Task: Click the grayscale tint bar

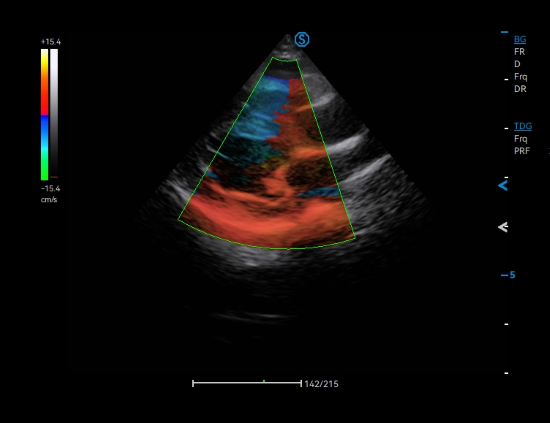Action: point(54,113)
